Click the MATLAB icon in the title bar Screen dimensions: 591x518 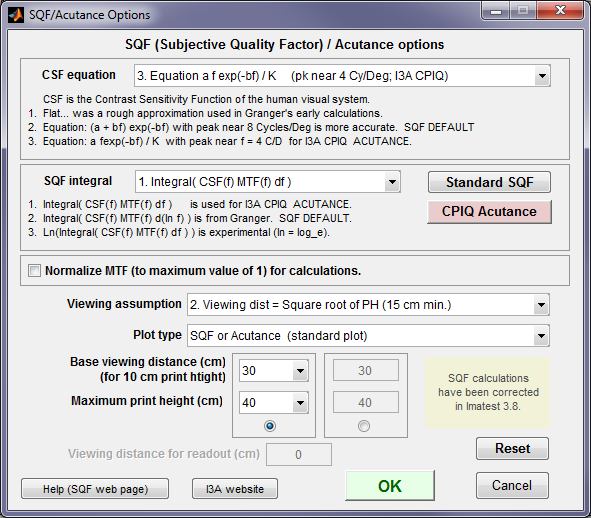coord(16,15)
